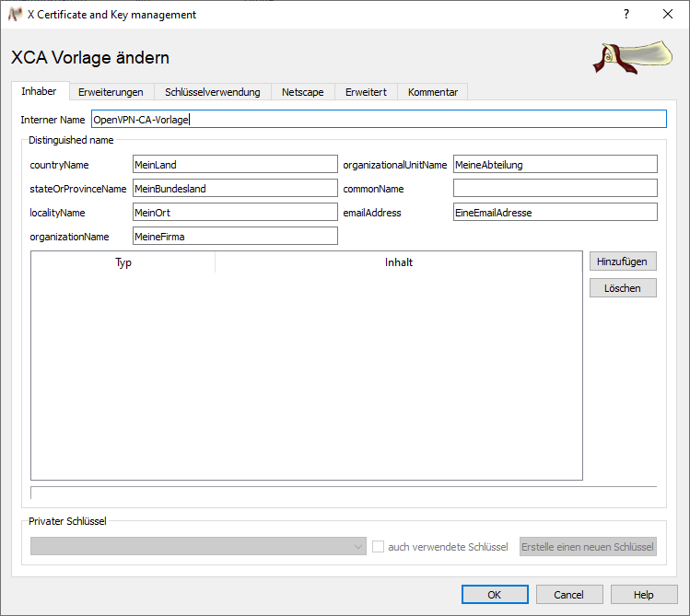This screenshot has height=616, width=690.
Task: Click the Interner Name input field
Action: coord(378,119)
